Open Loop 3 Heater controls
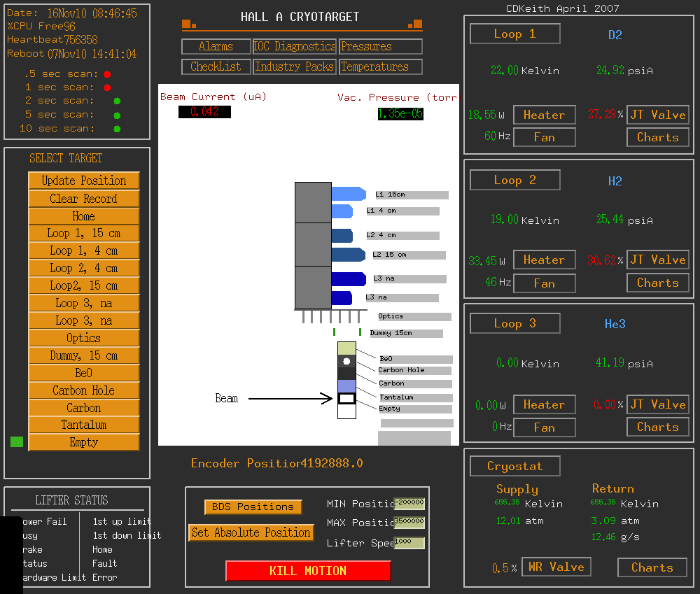 544,405
